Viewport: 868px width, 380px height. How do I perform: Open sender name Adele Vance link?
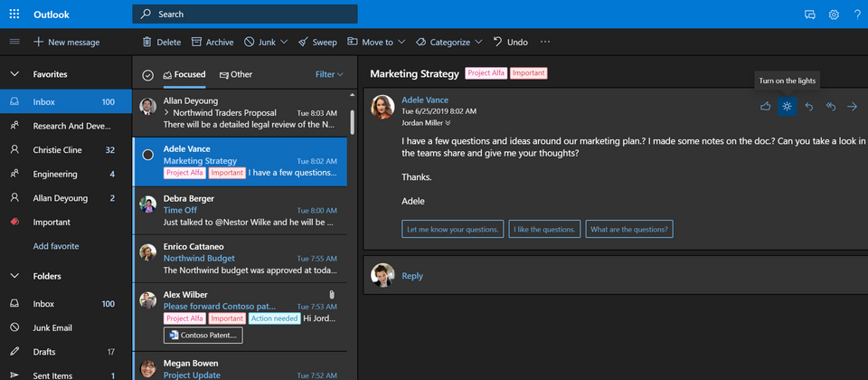click(425, 100)
